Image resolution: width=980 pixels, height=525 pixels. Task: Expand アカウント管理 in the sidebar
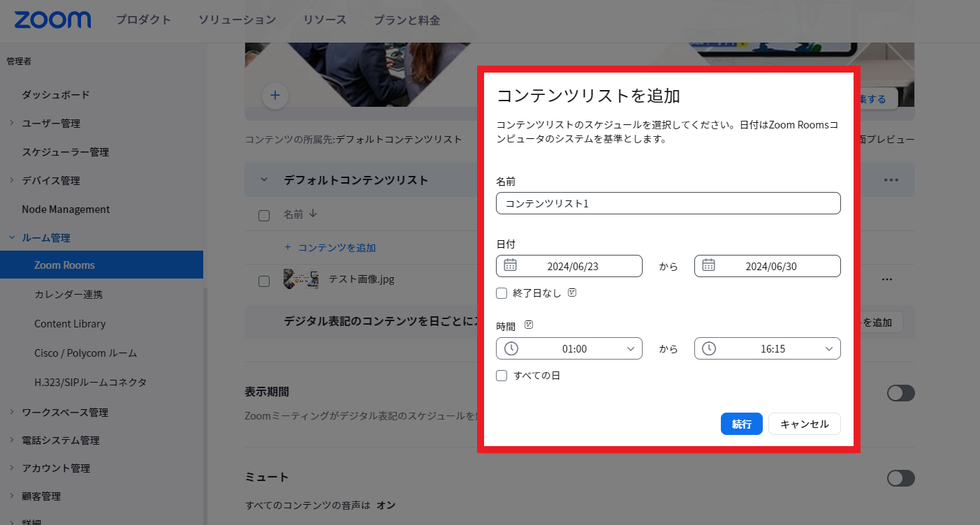coord(12,468)
